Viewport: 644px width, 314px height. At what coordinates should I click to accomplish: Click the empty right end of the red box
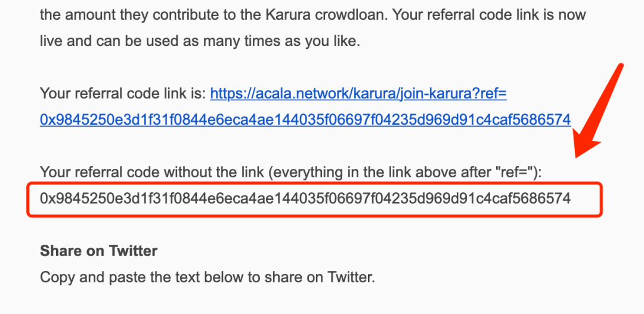(x=586, y=199)
